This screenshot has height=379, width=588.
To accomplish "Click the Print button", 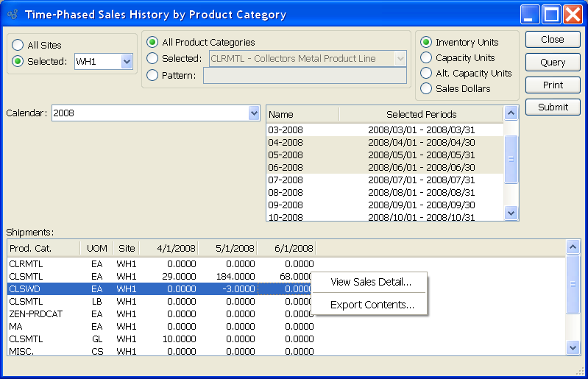I will [x=553, y=85].
